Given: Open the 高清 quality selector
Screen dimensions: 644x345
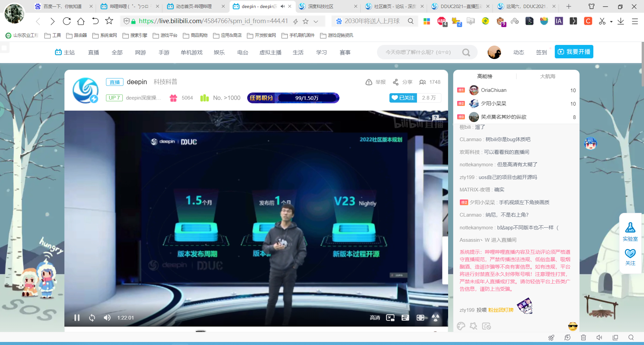Looking at the screenshot, I should [375, 318].
